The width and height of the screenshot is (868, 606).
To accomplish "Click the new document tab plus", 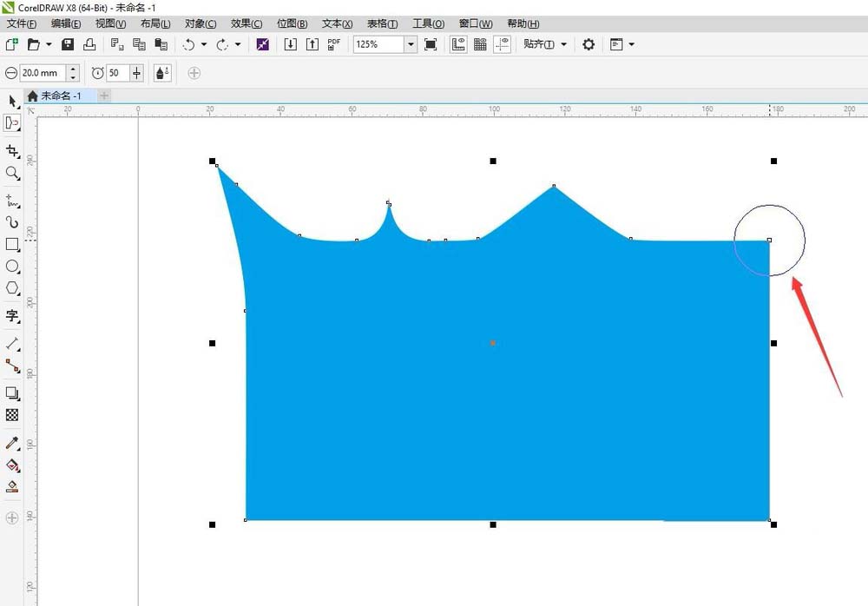I will coord(104,96).
